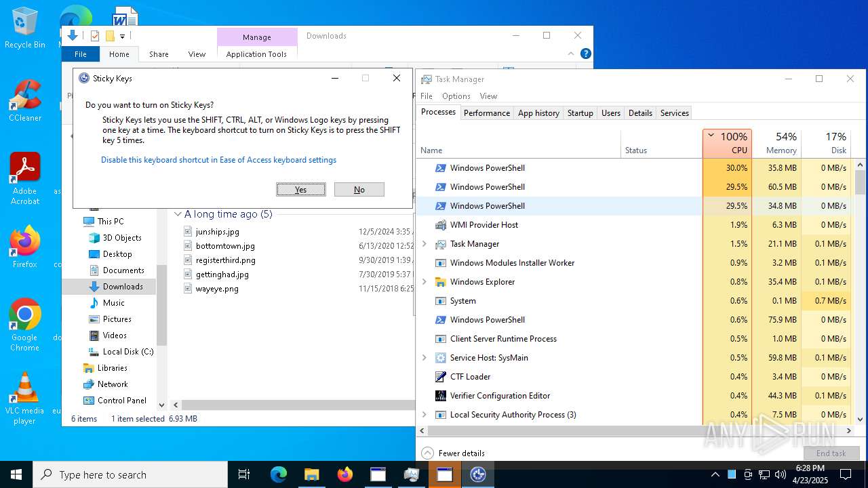Click the volume tray icon
Screen dimensions: 868x488
pyautogui.click(x=780, y=474)
